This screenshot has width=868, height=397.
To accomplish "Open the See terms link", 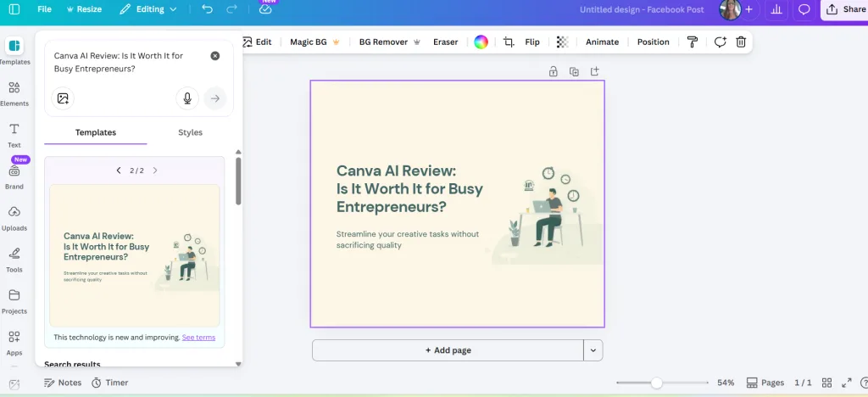I will click(198, 338).
